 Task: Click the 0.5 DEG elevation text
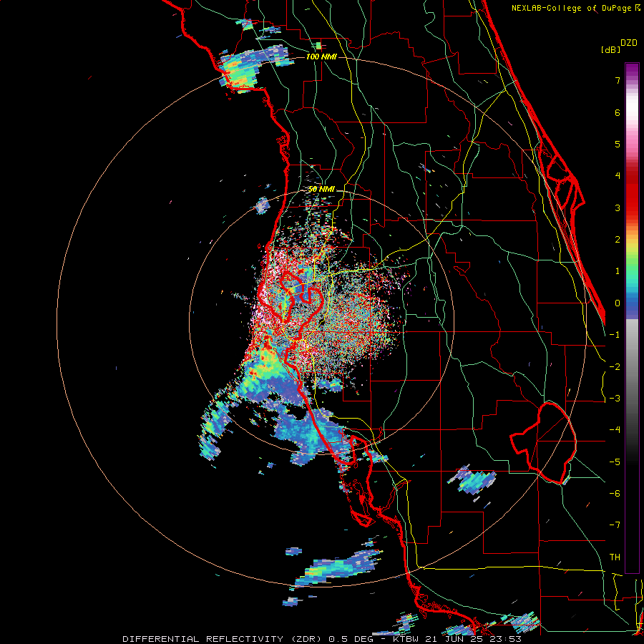351,639
